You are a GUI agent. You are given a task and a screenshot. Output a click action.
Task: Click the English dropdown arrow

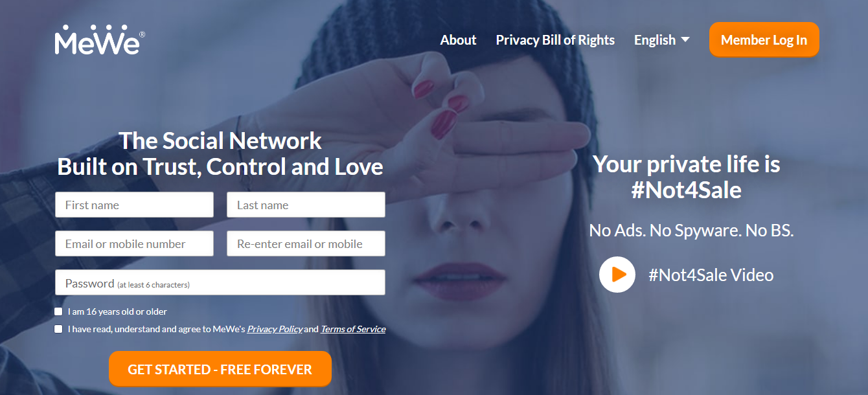[685, 40]
